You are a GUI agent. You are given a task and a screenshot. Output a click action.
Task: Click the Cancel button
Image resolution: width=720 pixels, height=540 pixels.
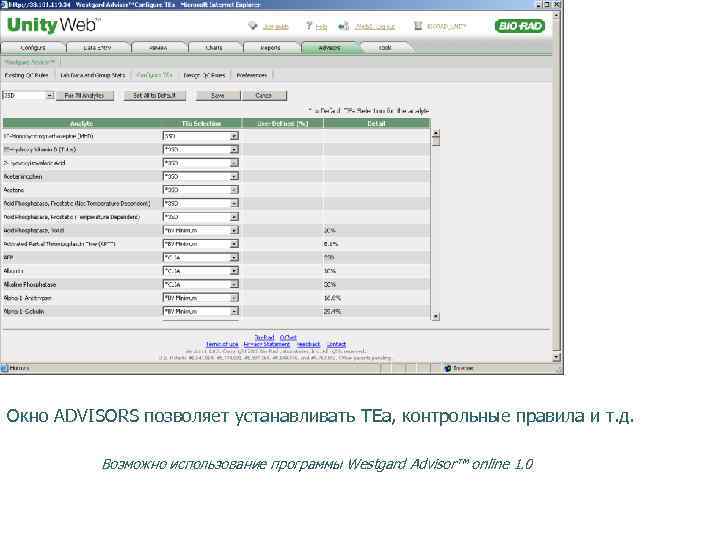(x=264, y=96)
